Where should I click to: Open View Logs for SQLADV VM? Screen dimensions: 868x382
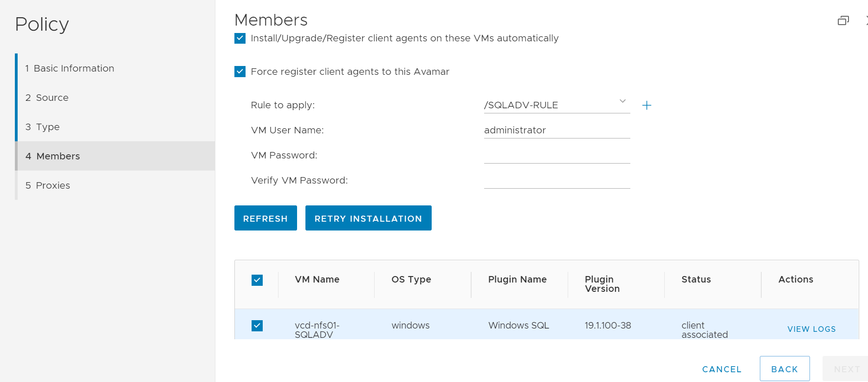pyautogui.click(x=811, y=329)
